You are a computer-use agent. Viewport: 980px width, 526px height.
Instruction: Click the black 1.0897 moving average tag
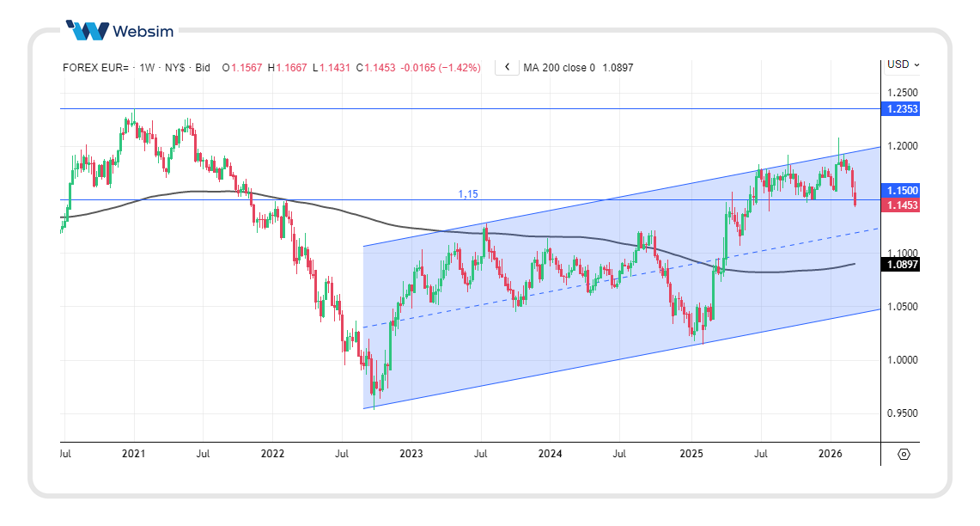pos(903,265)
